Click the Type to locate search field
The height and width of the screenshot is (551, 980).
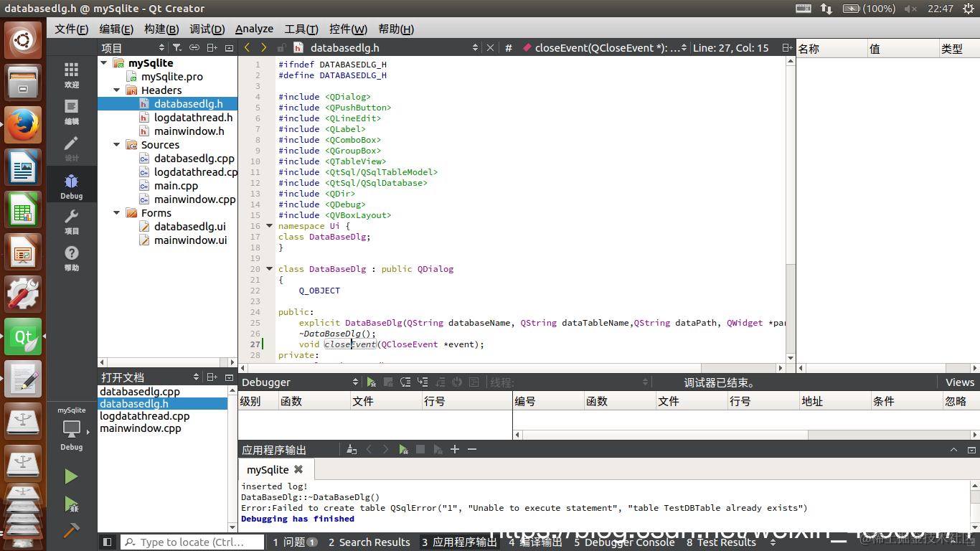pos(192,542)
